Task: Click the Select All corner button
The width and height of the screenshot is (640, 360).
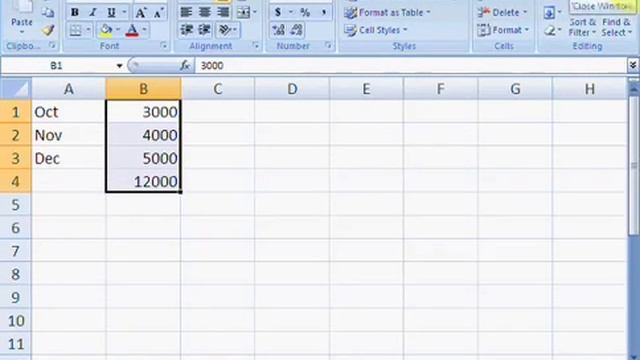Action: coord(16,89)
